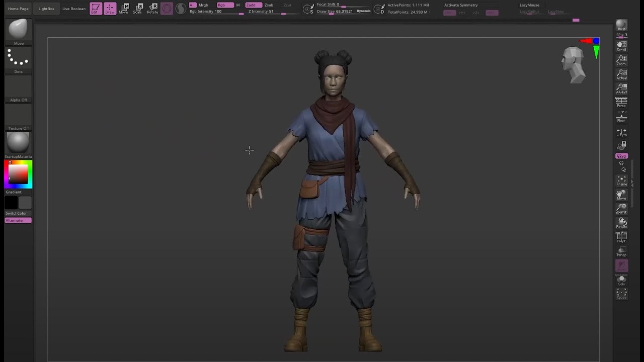Select the Scroll canvas tool
Viewport: 644px width, 362px height.
pyautogui.click(x=621, y=46)
